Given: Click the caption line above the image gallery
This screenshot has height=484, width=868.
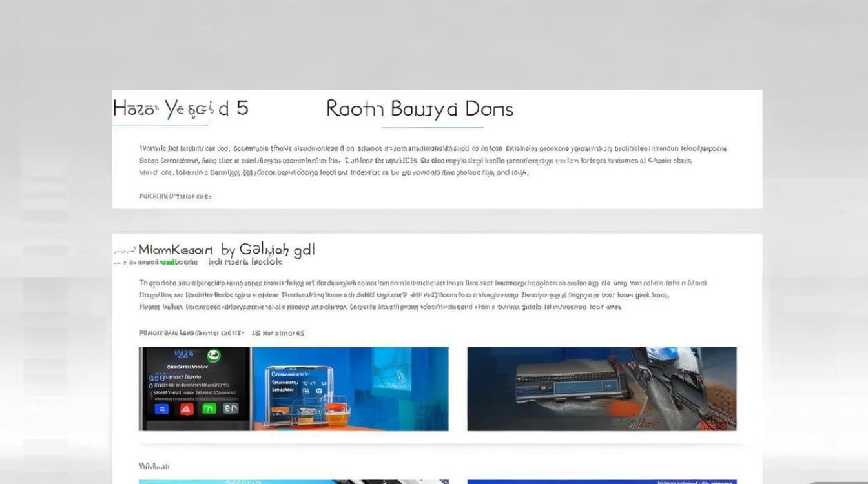Looking at the screenshot, I should 221,333.
